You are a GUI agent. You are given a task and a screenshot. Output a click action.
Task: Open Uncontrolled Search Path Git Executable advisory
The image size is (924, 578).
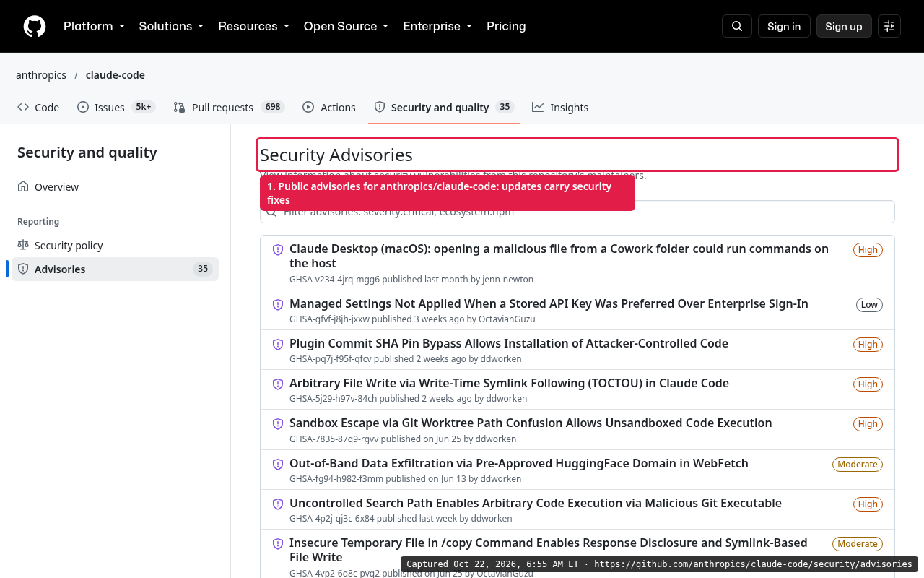pos(536,503)
